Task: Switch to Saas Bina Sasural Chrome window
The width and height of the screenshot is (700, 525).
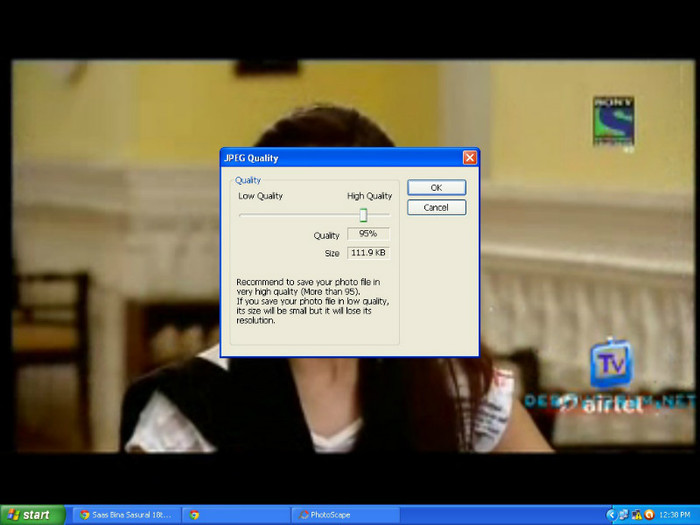Action: (125, 515)
